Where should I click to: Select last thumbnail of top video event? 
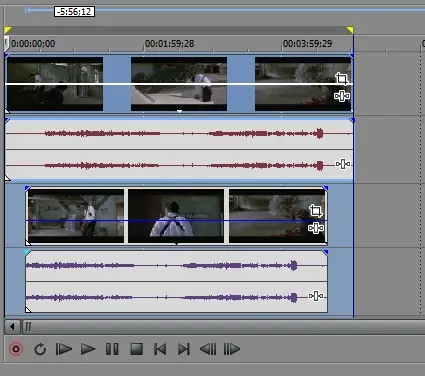click(x=303, y=84)
